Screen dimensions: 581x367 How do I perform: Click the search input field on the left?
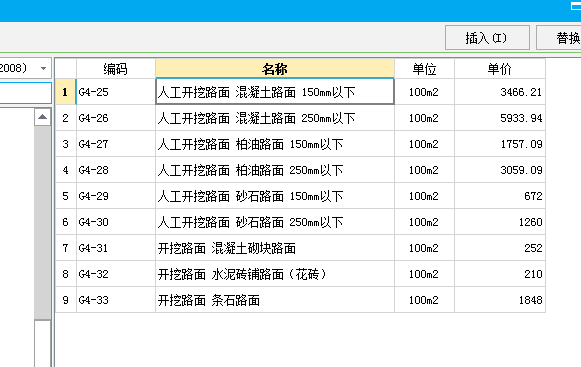click(x=26, y=93)
